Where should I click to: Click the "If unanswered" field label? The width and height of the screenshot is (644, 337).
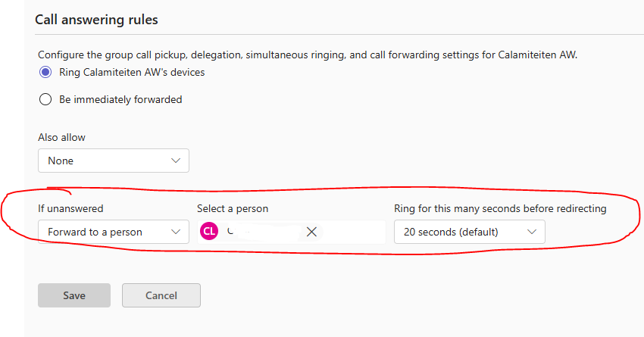70,208
